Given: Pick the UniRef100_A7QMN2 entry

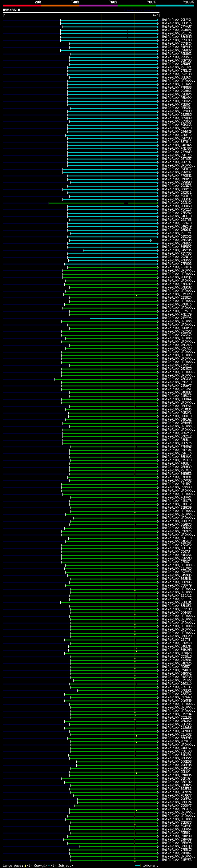Looking at the screenshot, I should [177, 176].
